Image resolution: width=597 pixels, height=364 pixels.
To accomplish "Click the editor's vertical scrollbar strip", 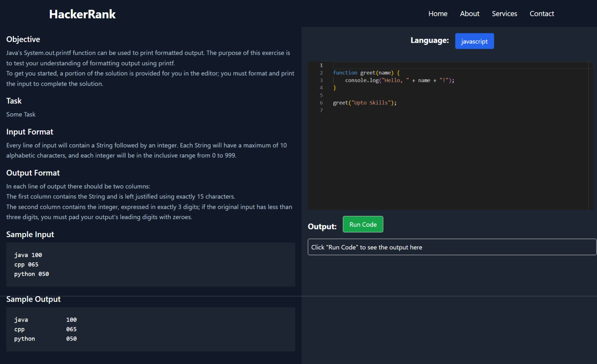I will pos(591,135).
